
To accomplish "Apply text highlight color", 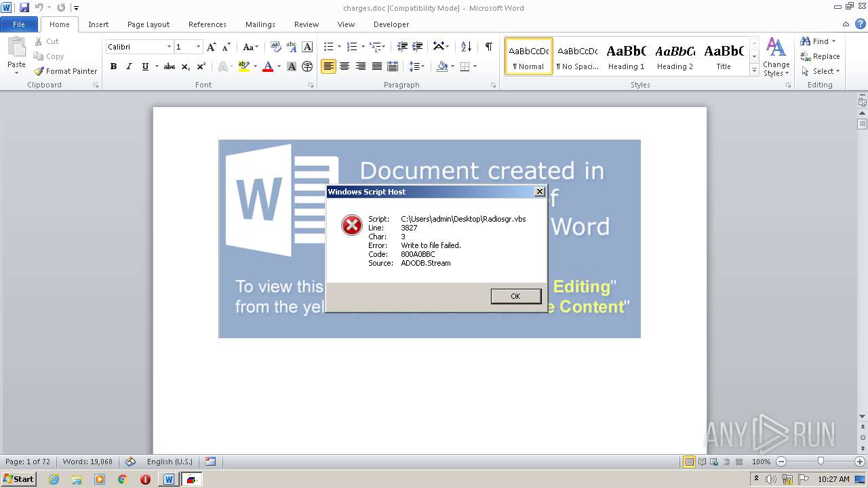I will click(x=244, y=66).
